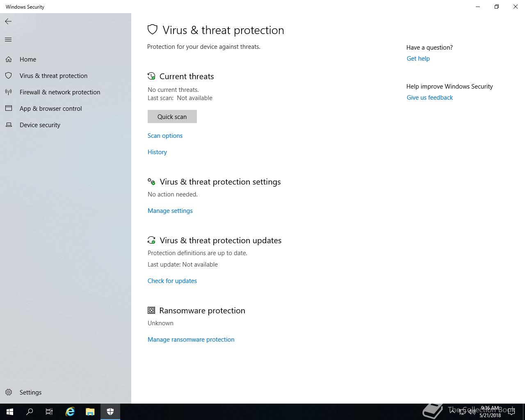This screenshot has width=525, height=420.
Task: Click the taskbar clock and date
Action: click(x=490, y=412)
